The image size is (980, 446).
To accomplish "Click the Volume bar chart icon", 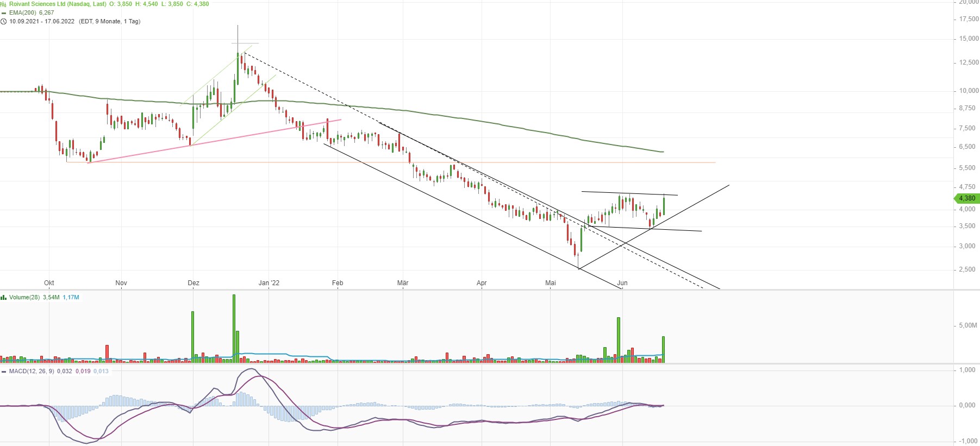I will [x=4, y=298].
